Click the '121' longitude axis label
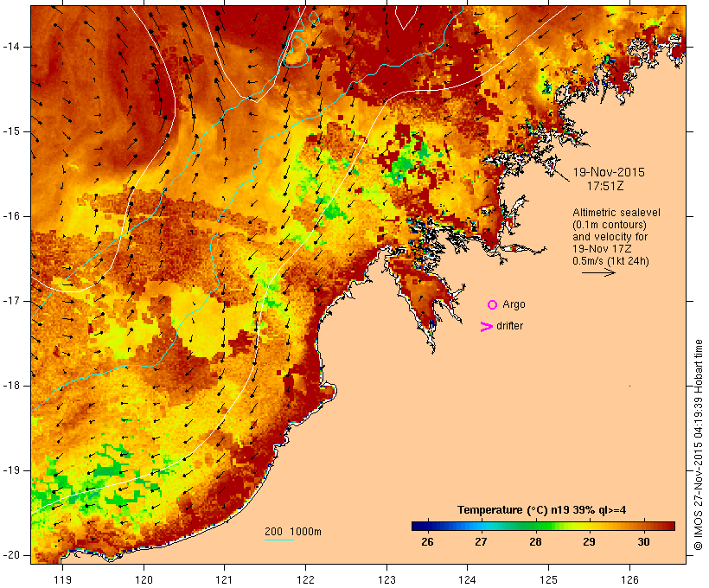Viewport: 709px width, 588px height. tap(224, 580)
